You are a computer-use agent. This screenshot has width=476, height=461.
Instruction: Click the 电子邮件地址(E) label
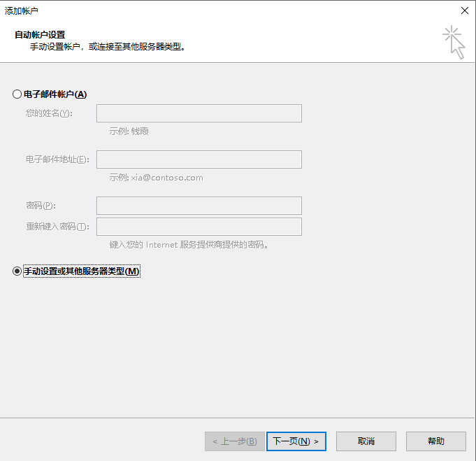[57, 159]
